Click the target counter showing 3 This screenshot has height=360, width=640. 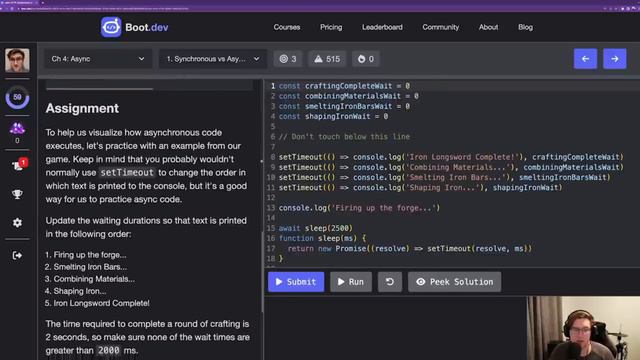click(288, 59)
